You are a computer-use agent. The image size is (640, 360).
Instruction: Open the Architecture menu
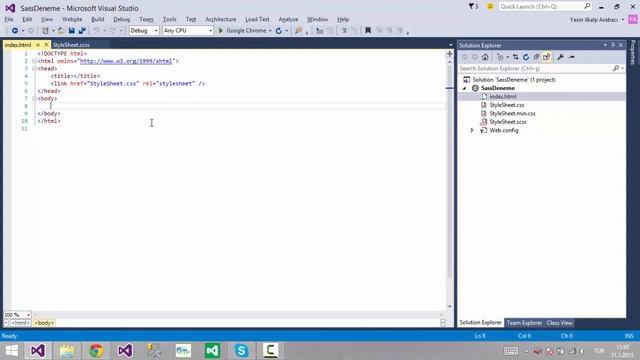(221, 19)
